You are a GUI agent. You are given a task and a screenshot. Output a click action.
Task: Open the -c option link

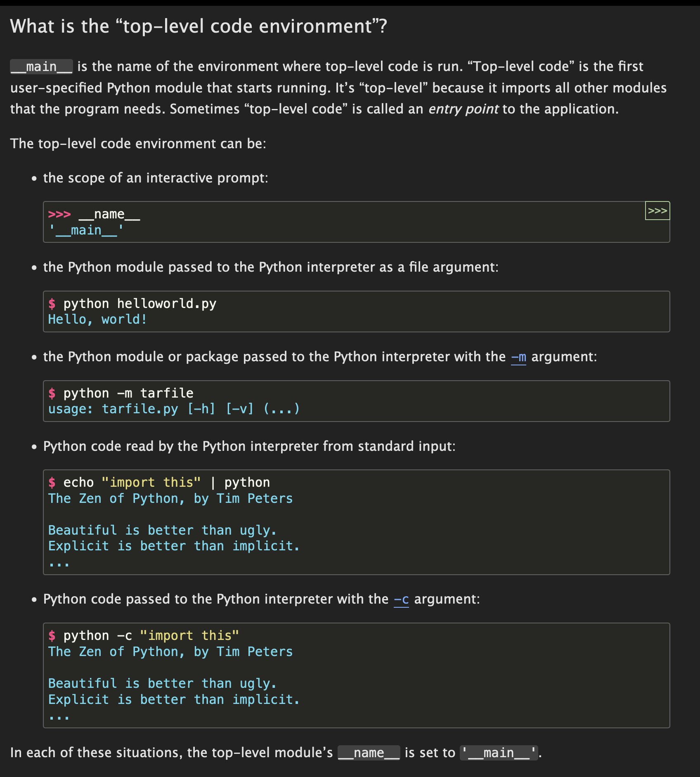pos(401,599)
